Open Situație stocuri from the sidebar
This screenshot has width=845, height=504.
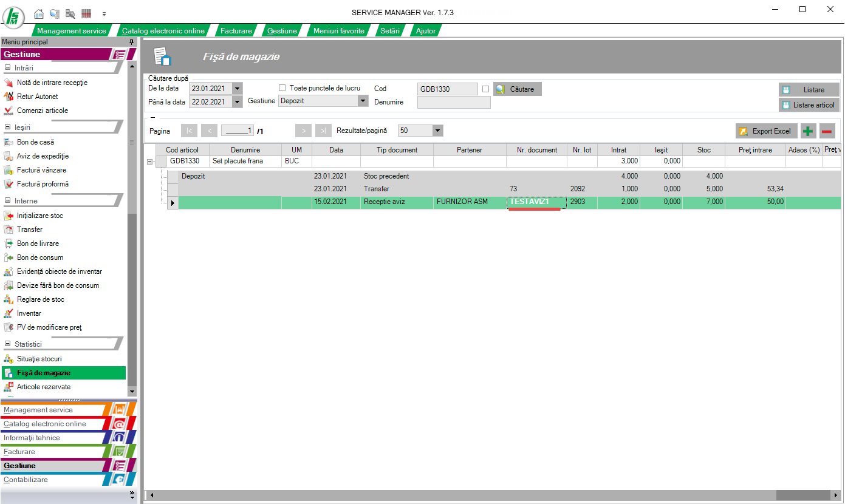[39, 359]
